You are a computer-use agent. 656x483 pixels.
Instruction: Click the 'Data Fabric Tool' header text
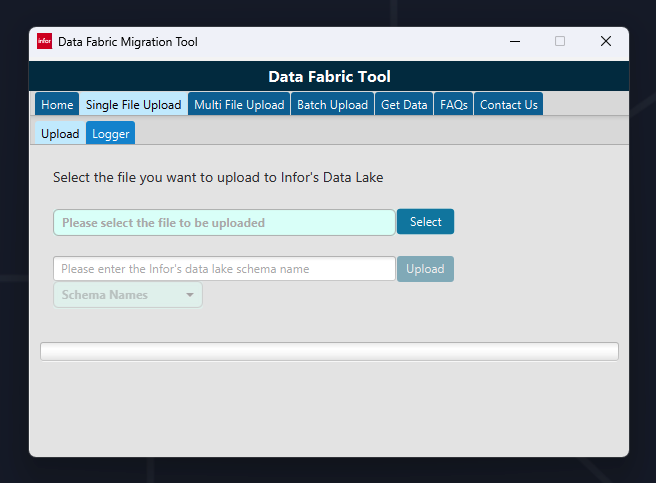point(329,77)
